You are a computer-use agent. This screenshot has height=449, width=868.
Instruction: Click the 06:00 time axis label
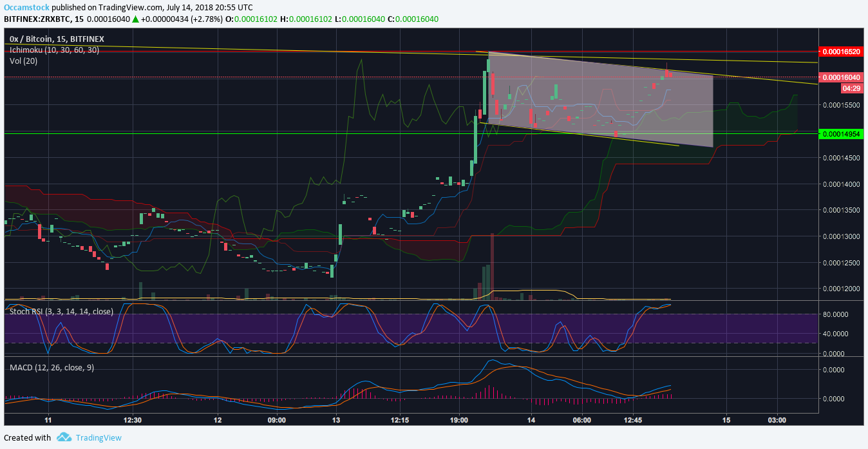(x=582, y=420)
